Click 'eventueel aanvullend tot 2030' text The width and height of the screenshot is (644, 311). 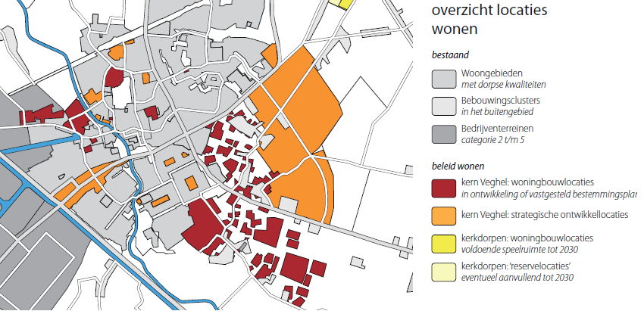[x=517, y=278]
